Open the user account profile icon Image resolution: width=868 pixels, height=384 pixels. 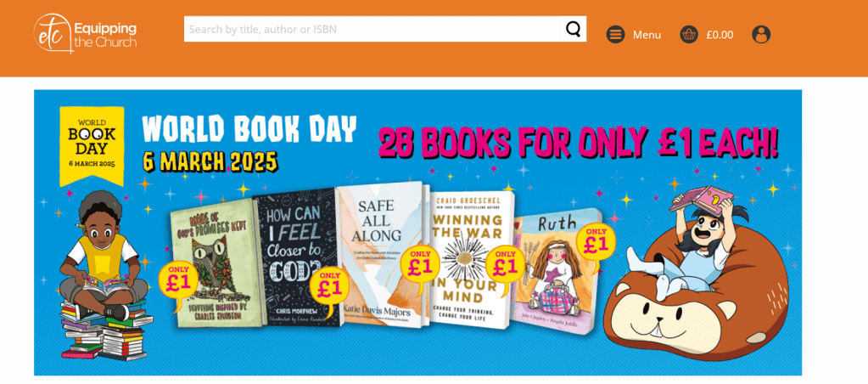(761, 34)
